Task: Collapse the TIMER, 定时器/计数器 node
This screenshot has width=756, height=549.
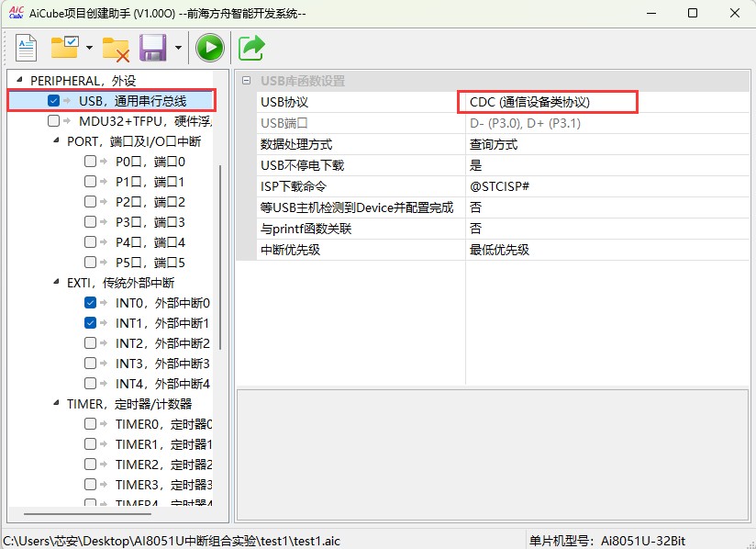Action: coord(56,403)
